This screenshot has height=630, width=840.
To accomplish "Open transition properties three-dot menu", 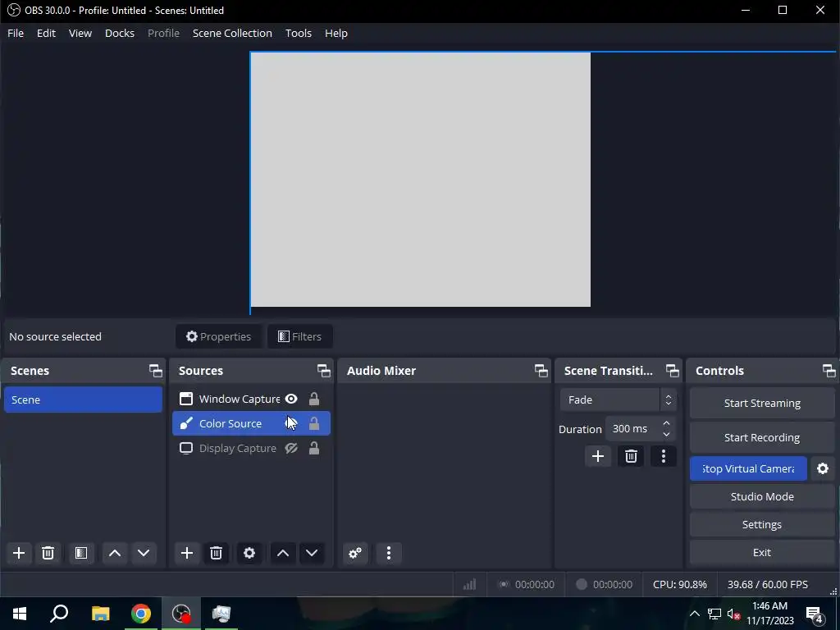I will pos(664,456).
